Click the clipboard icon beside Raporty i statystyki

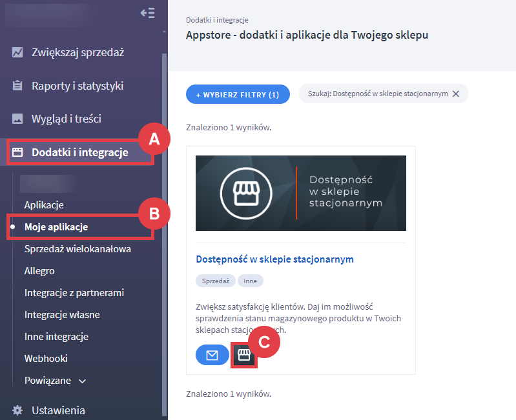point(17,86)
